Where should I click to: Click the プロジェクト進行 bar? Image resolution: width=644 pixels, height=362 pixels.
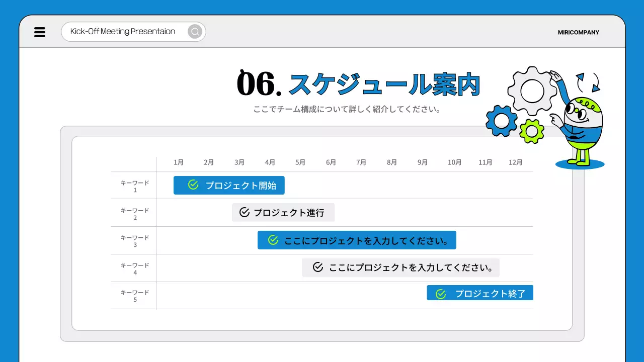coord(283,212)
